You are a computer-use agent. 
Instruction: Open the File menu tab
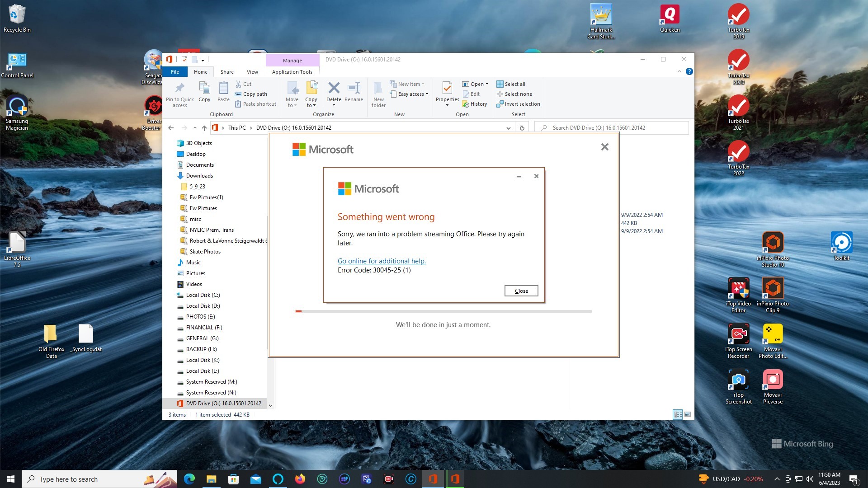point(175,72)
